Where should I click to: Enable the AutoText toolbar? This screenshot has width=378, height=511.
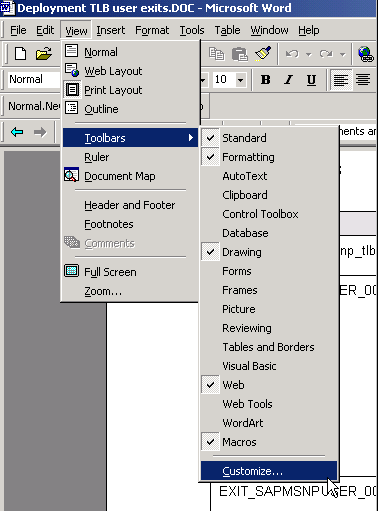pyautogui.click(x=269, y=176)
